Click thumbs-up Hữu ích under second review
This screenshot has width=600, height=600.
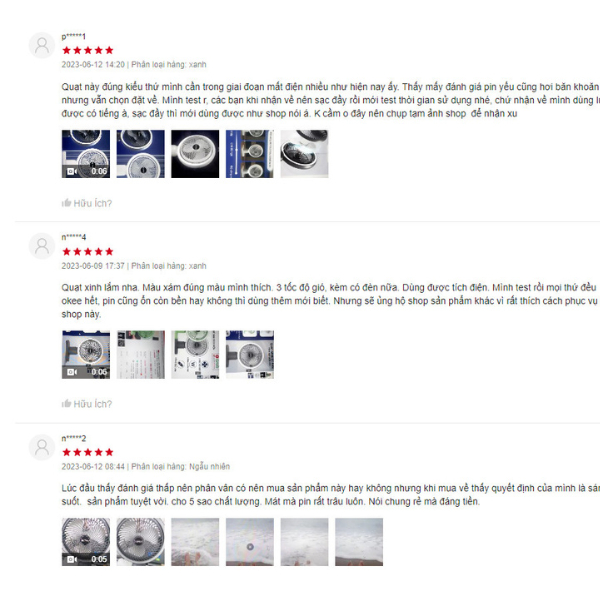(87, 404)
